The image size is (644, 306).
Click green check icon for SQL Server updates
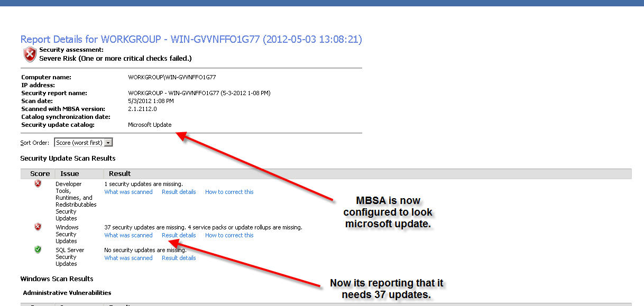click(38, 249)
